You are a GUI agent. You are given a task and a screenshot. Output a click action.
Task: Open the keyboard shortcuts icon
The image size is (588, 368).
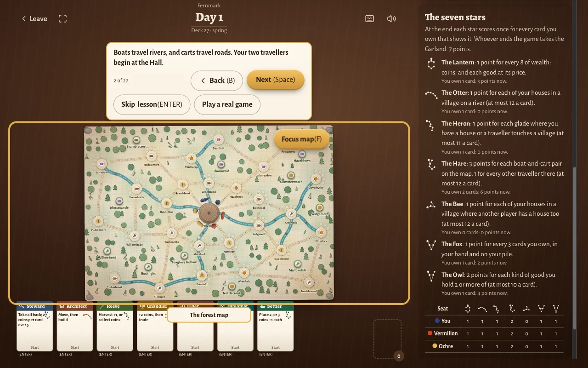[369, 19]
